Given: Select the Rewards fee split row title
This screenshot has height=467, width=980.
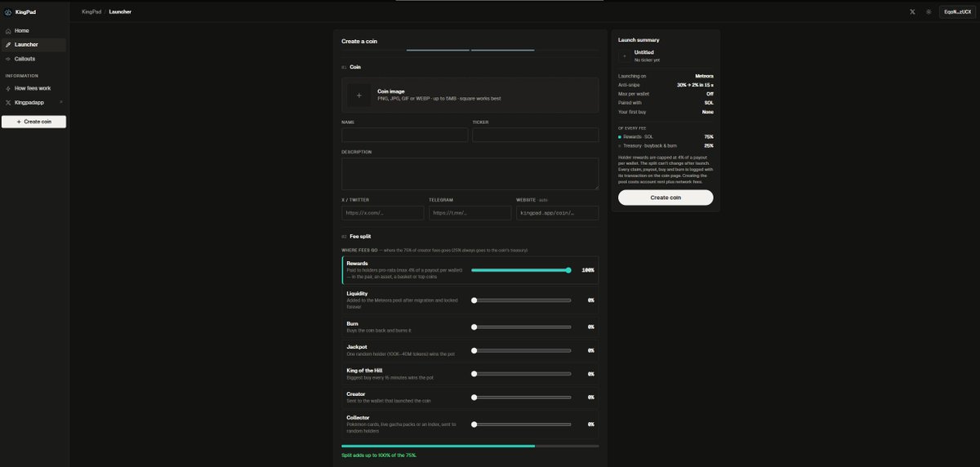Looking at the screenshot, I should 357,264.
